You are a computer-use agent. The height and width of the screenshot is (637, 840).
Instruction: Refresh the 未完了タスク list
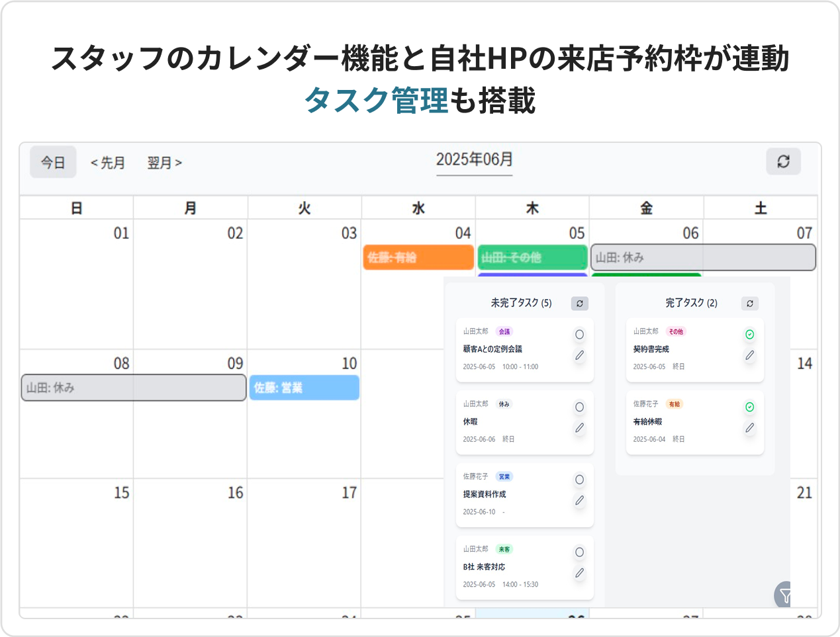click(x=579, y=304)
